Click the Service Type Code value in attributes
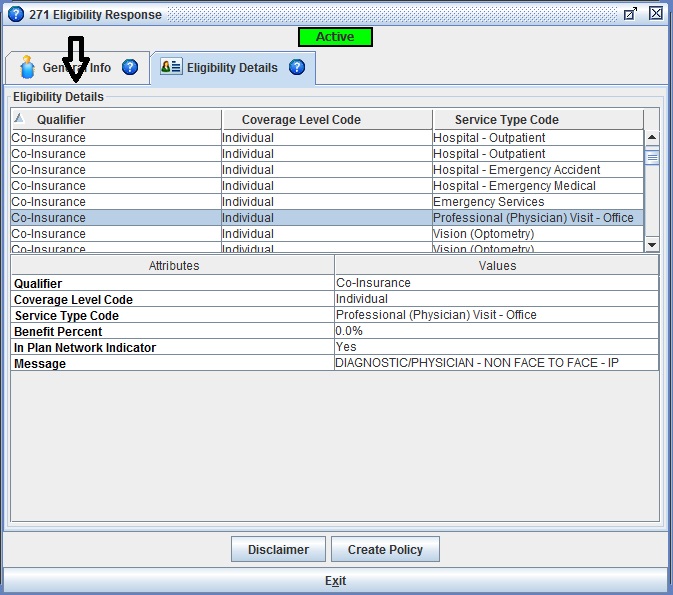The width and height of the screenshot is (673, 595). tap(436, 315)
